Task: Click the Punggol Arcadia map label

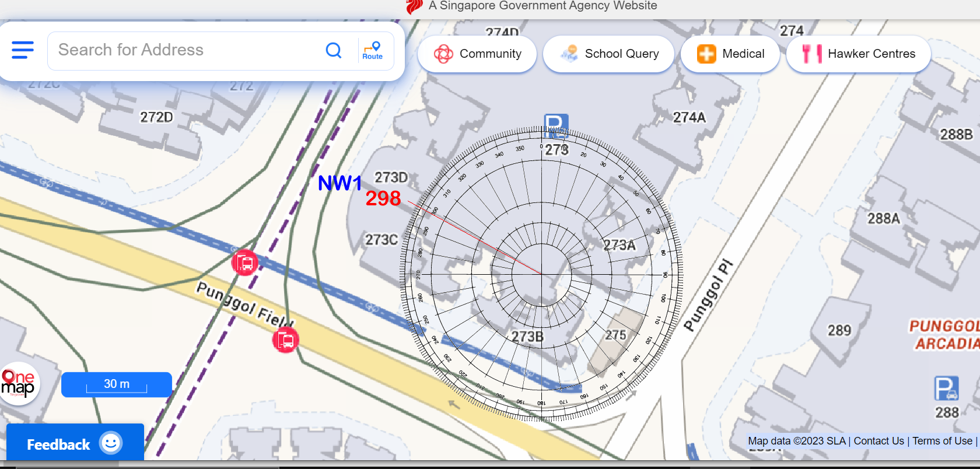Action: coord(944,335)
